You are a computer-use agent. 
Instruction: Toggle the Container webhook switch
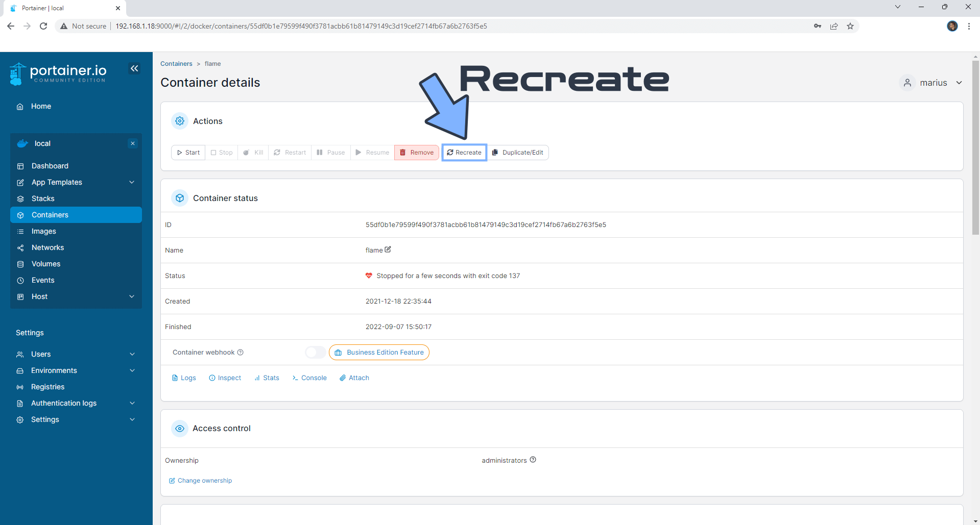[x=315, y=352]
